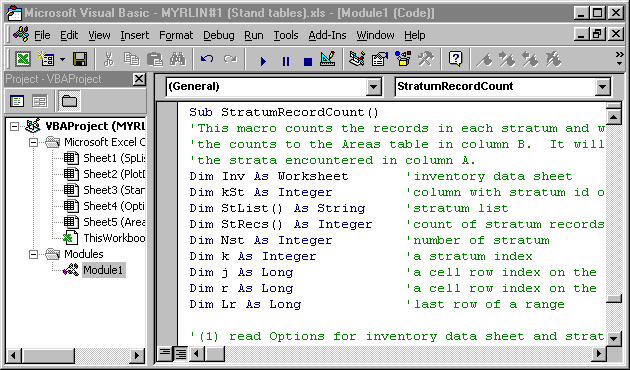Click code scrollbar down arrow

coord(614,339)
